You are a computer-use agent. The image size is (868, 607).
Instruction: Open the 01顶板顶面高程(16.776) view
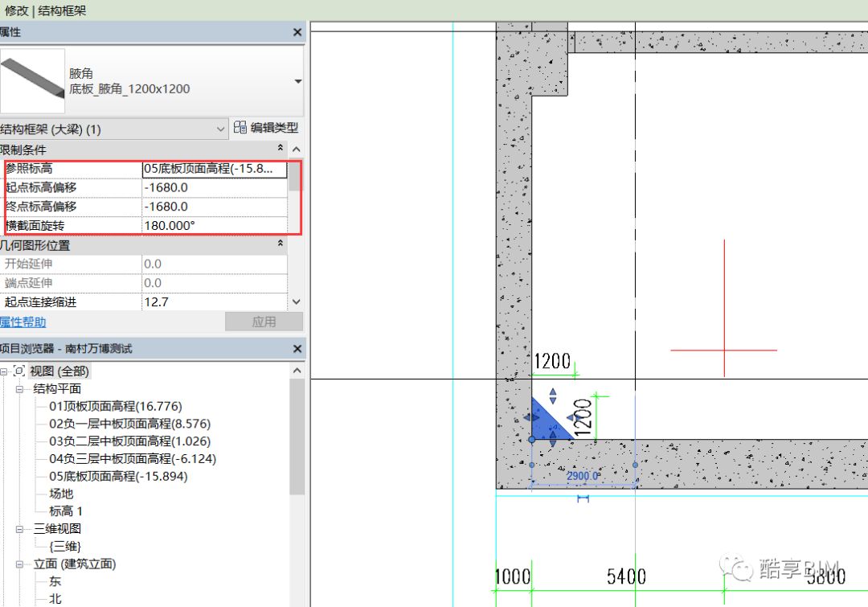116,407
